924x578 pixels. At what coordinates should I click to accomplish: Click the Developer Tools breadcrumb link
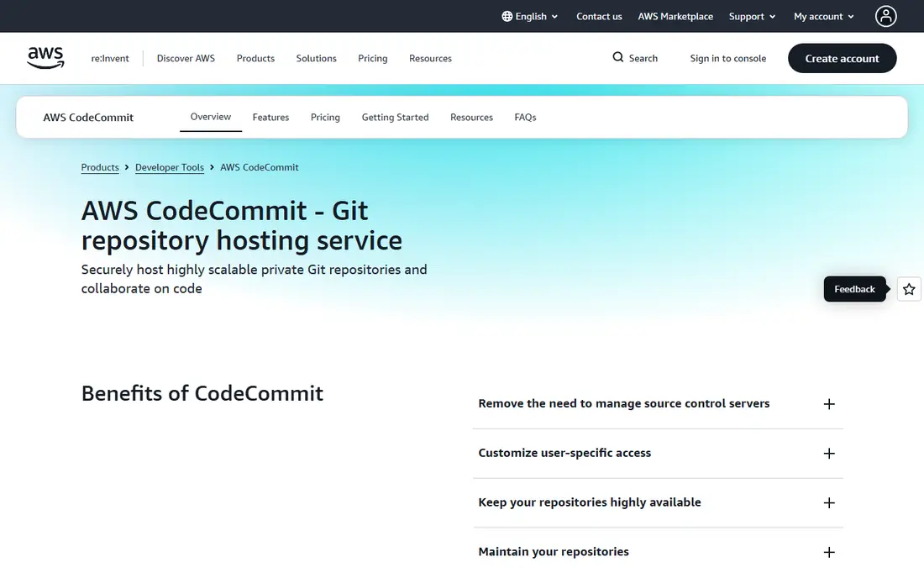point(169,167)
